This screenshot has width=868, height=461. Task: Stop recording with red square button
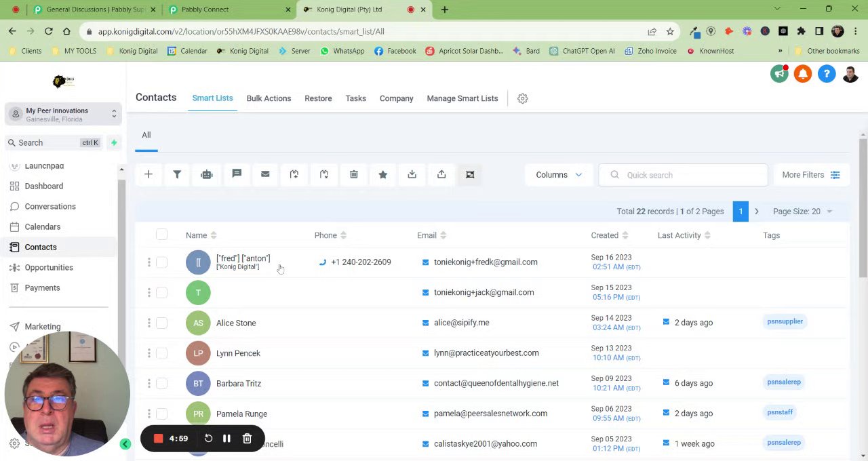pyautogui.click(x=158, y=439)
